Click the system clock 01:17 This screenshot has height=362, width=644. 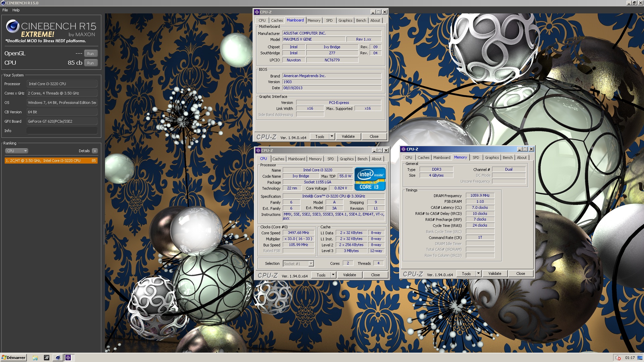tap(630, 358)
